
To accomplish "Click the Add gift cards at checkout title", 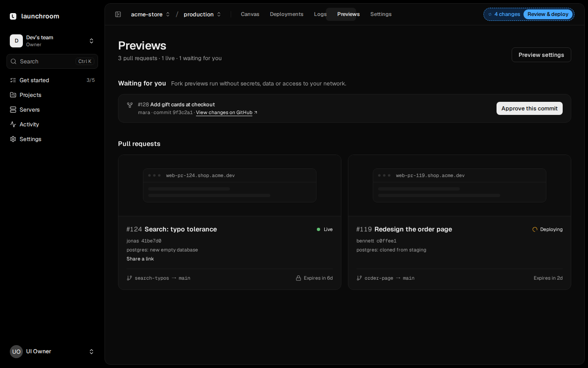I will pyautogui.click(x=183, y=105).
